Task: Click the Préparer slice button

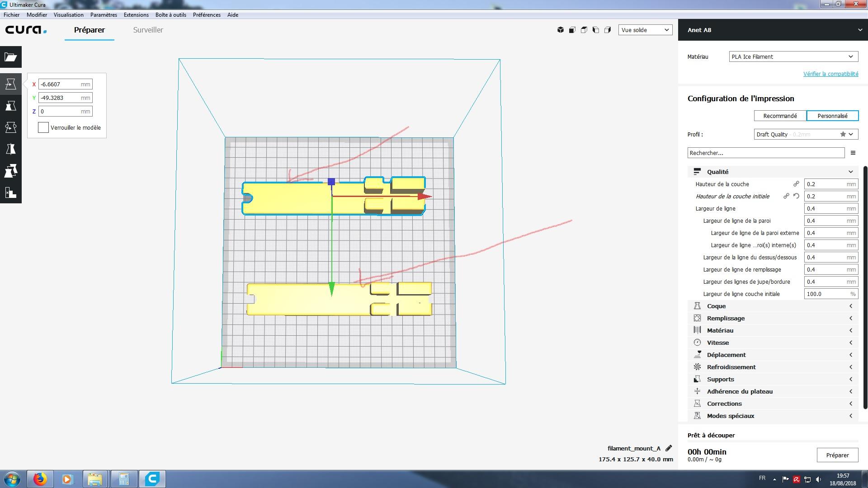Action: (x=837, y=455)
